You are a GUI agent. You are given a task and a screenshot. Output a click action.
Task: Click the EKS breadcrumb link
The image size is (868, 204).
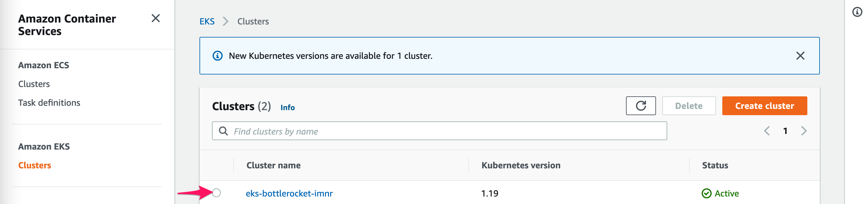tap(207, 22)
